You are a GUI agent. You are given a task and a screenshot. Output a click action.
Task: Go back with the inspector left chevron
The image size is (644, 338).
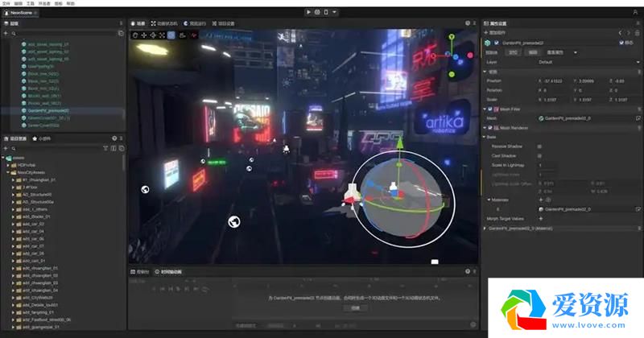620,32
